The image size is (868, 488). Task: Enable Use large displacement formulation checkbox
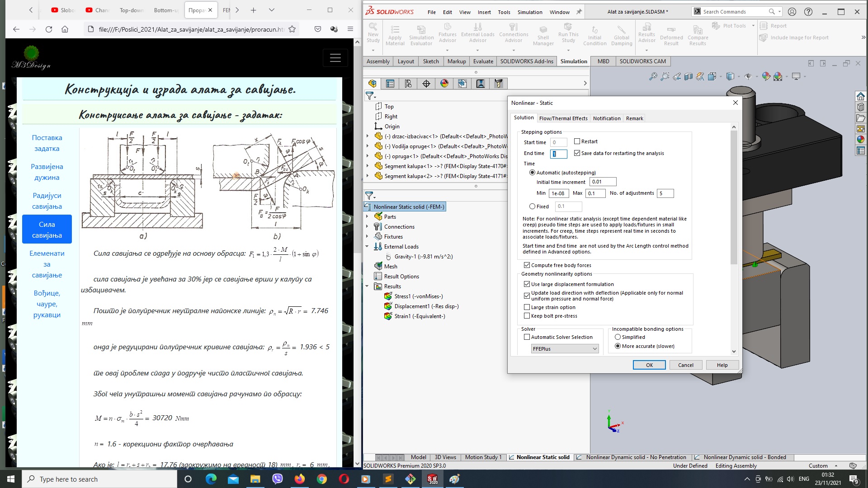pyautogui.click(x=526, y=284)
